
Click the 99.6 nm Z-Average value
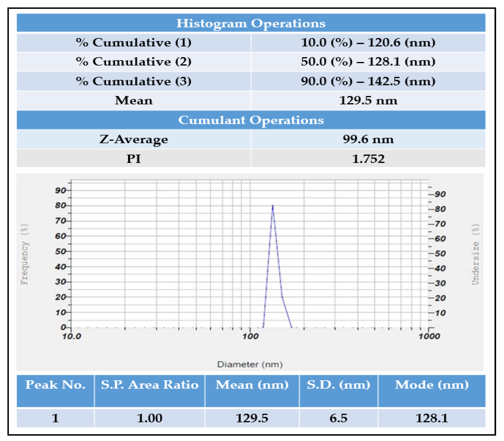(x=368, y=139)
